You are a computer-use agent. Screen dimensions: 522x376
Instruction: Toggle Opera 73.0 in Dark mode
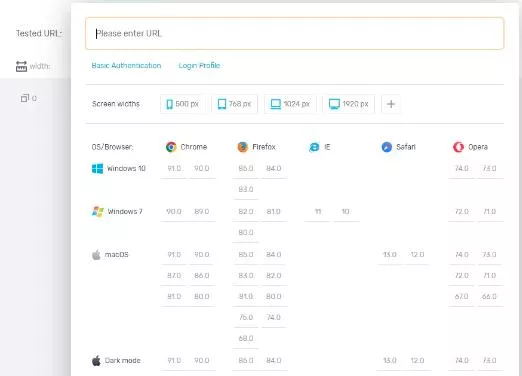coord(489,361)
